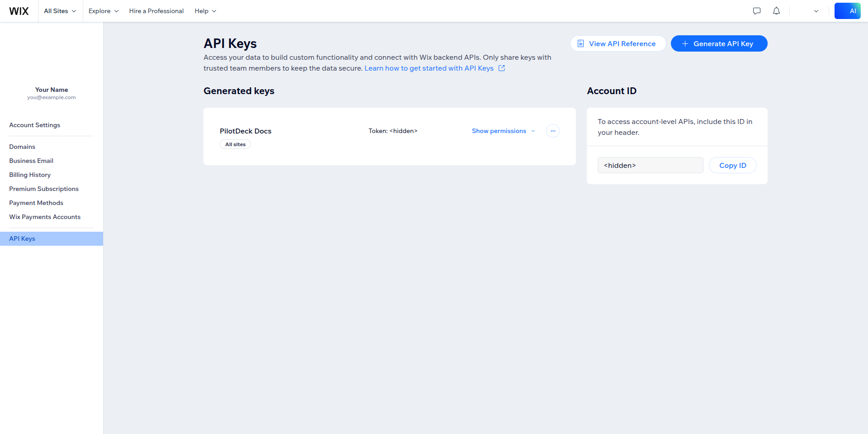Copy the account ID

[733, 165]
